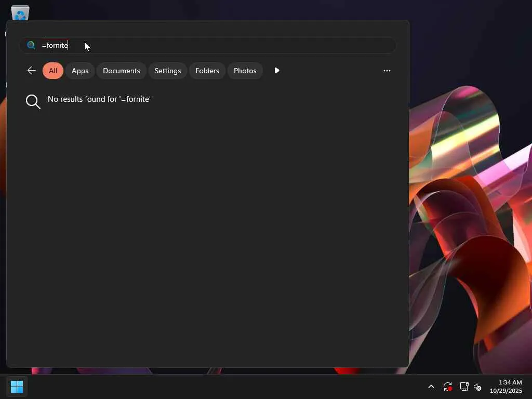Image resolution: width=532 pixels, height=399 pixels.
Task: Click the sync update tray icon
Action: click(x=448, y=387)
